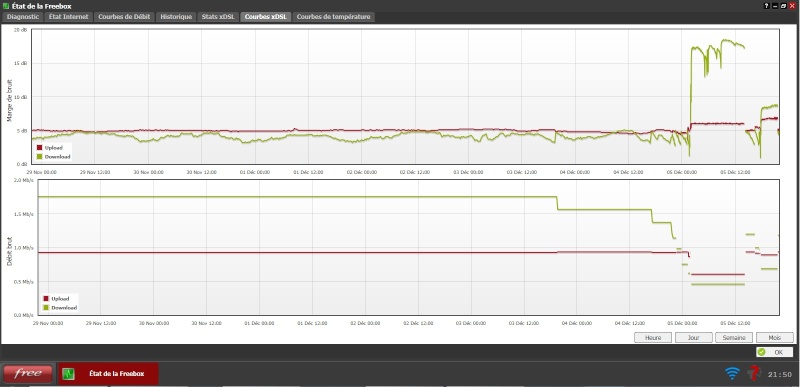Open the Stats xDSL tab

tap(218, 17)
